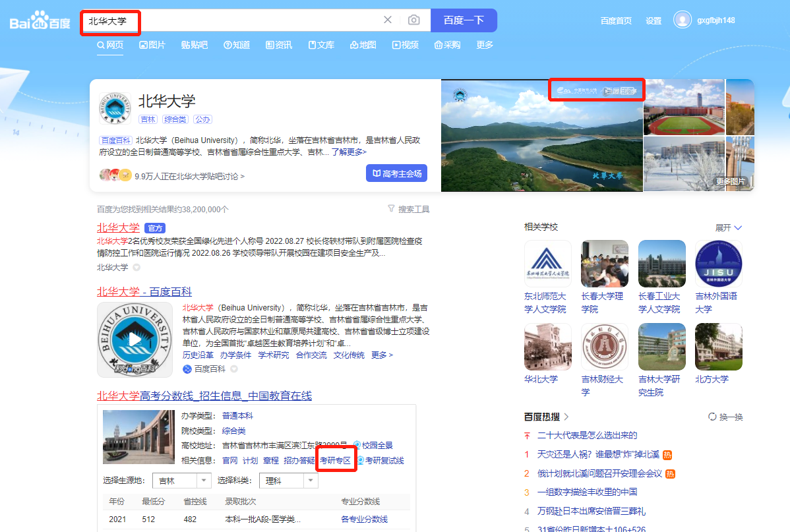
Task: Click the Beihua University emblem in card
Action: pyautogui.click(x=115, y=108)
